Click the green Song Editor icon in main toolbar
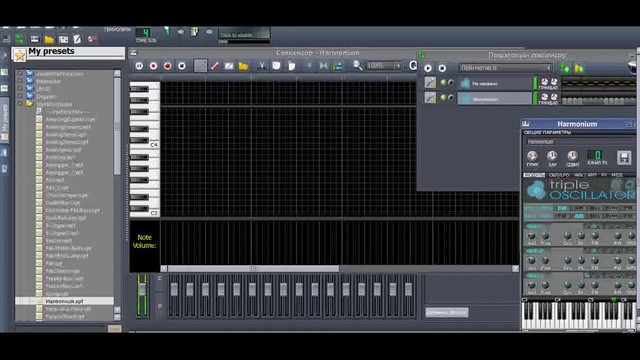Image resolution: width=640 pixels, height=360 pixels. (x=19, y=39)
